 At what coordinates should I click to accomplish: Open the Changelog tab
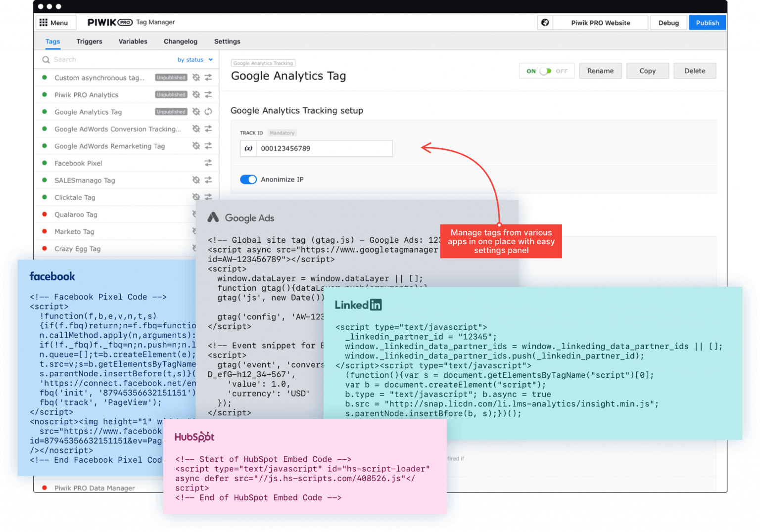(181, 42)
